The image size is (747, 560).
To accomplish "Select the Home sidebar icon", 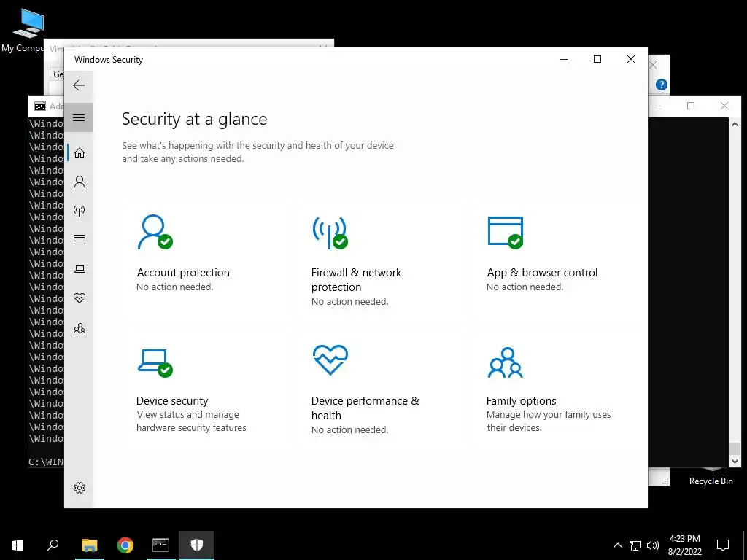I will (x=79, y=153).
